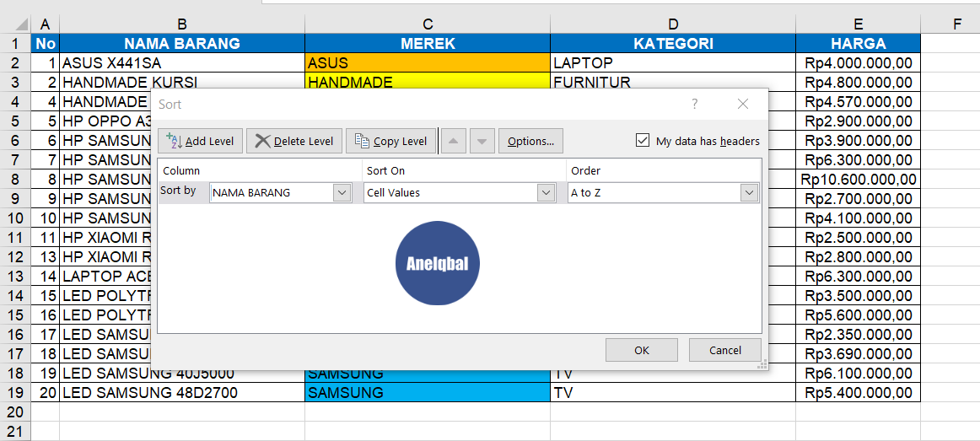Close the Sort dialog with X
The height and width of the screenshot is (441, 980).
[742, 105]
